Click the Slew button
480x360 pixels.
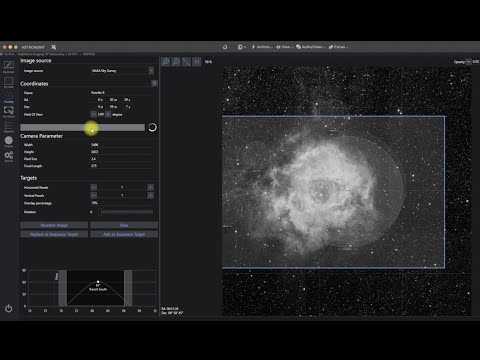pyautogui.click(x=124, y=225)
